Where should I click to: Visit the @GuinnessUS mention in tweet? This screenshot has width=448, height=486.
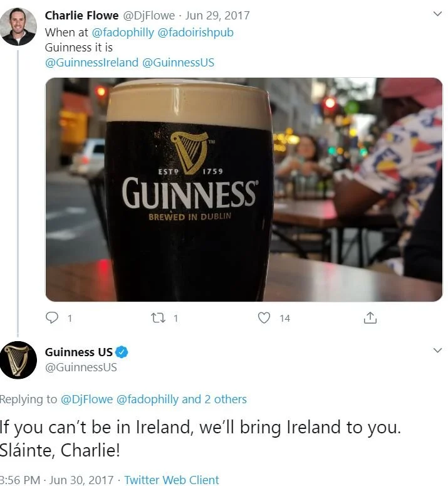[x=178, y=62]
